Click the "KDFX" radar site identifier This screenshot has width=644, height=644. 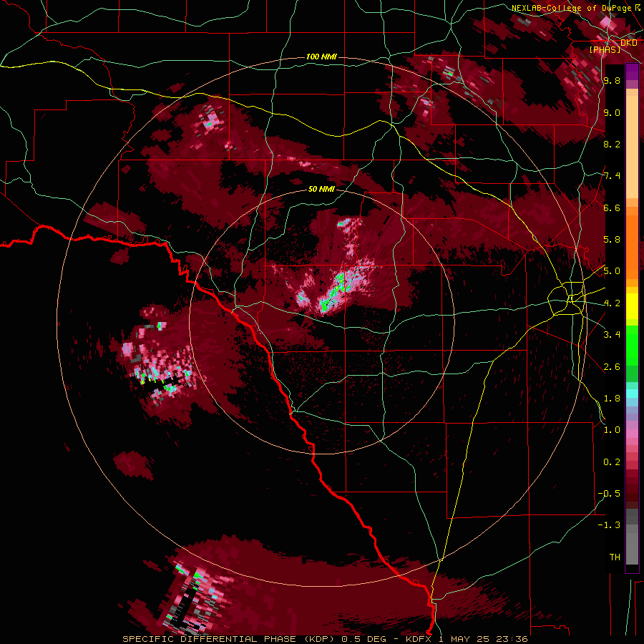click(x=419, y=639)
